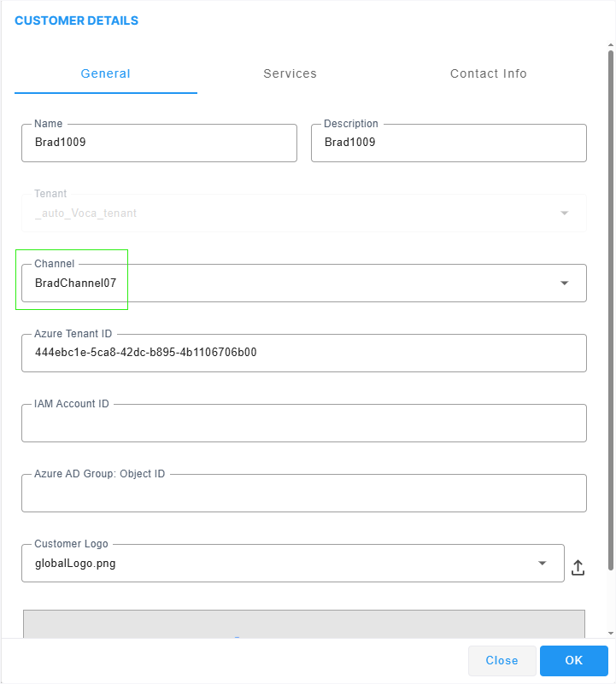Screen dimensions: 616x684
Task: Expand the Channel dropdown arrow
Action: (564, 284)
